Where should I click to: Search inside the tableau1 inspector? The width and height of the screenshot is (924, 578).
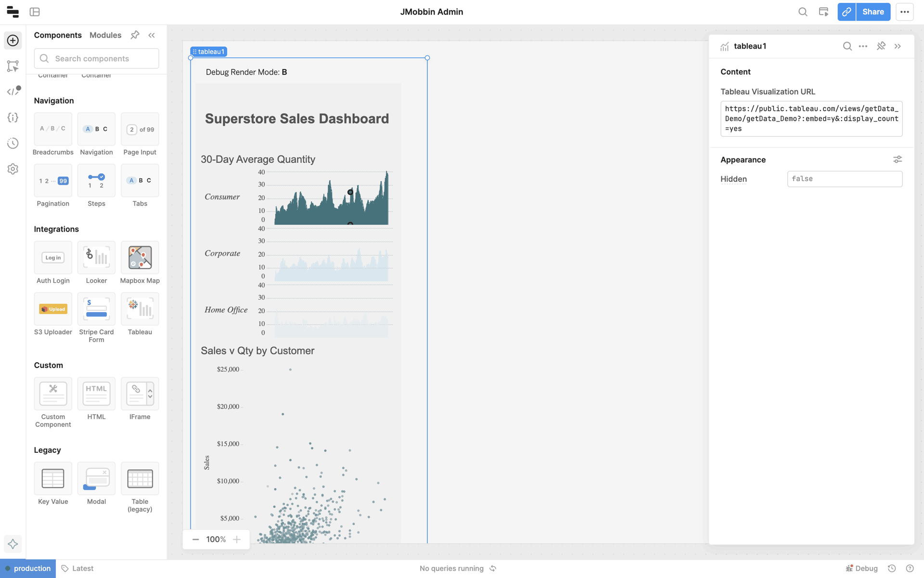[x=847, y=46]
